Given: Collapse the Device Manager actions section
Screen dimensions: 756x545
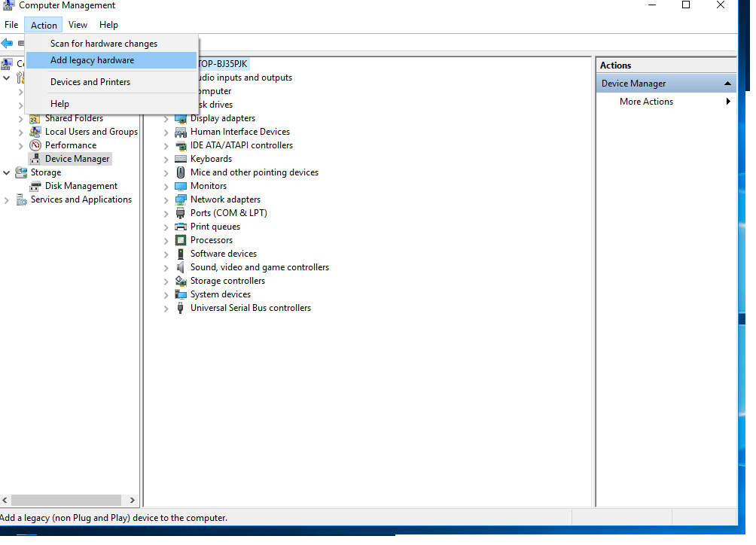Looking at the screenshot, I should click(x=727, y=84).
